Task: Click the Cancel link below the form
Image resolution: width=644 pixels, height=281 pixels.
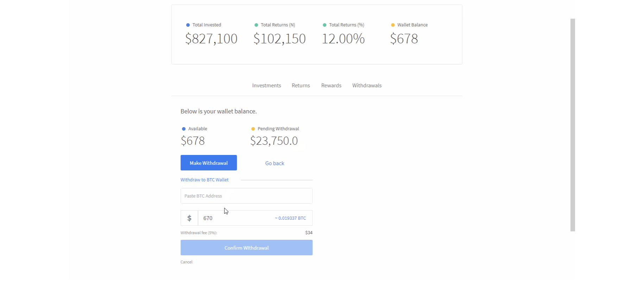Action: tap(187, 262)
